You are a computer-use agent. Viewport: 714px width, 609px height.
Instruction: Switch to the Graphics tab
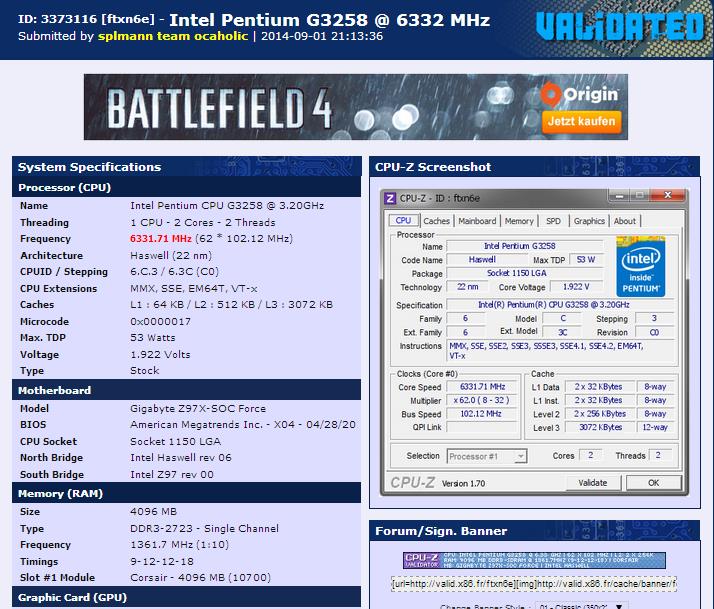tap(589, 221)
